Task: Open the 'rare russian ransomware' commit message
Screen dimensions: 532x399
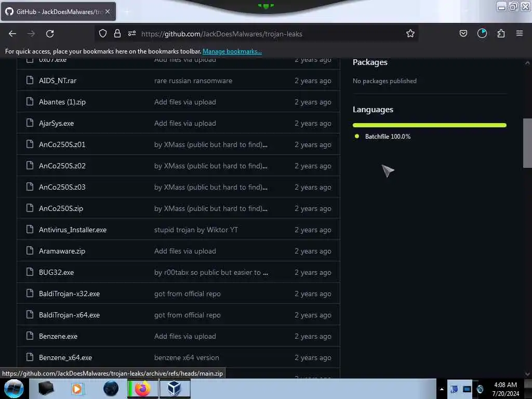Action: coord(193,81)
